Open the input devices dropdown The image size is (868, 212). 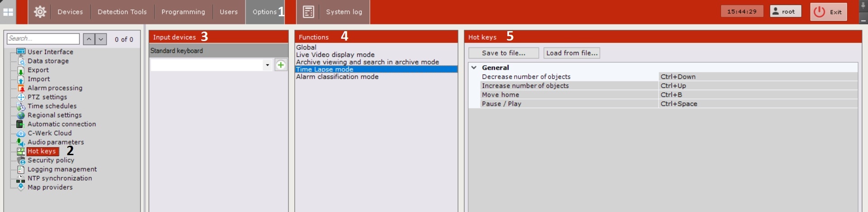pyautogui.click(x=267, y=65)
